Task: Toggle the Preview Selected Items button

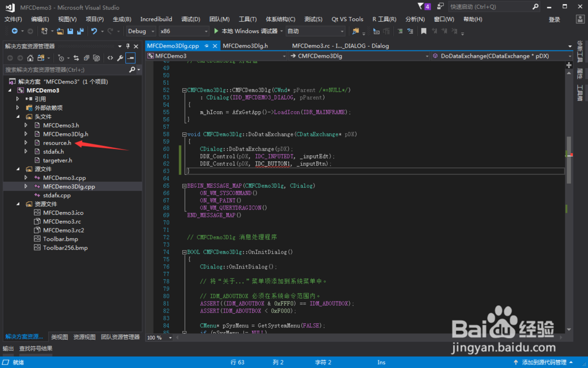Action: tap(131, 58)
